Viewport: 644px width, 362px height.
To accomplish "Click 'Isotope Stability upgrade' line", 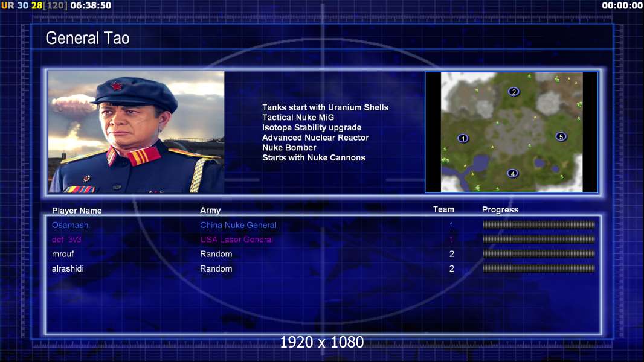I will [x=312, y=127].
